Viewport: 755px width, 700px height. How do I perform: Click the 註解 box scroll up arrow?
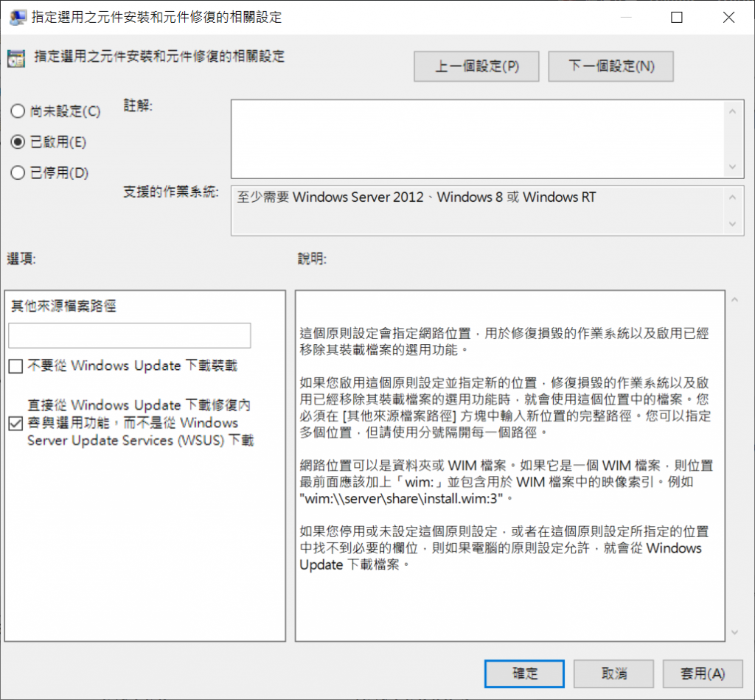732,111
